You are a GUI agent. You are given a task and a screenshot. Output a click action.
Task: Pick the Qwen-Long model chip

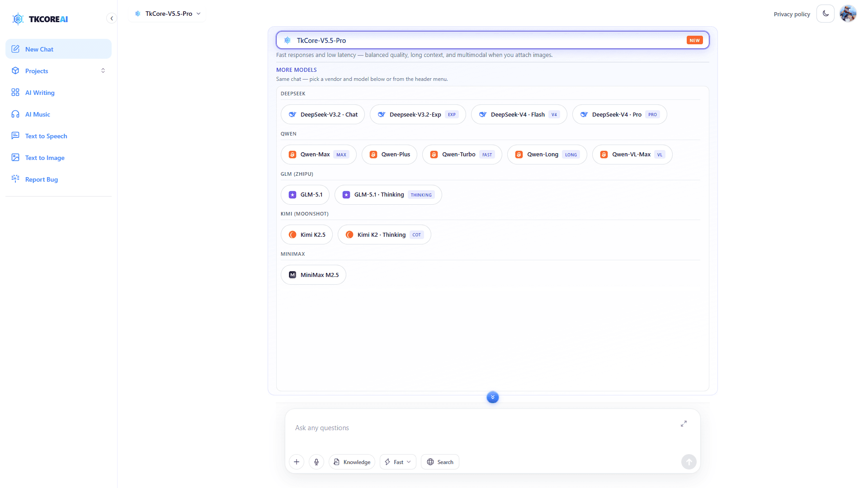pos(547,155)
